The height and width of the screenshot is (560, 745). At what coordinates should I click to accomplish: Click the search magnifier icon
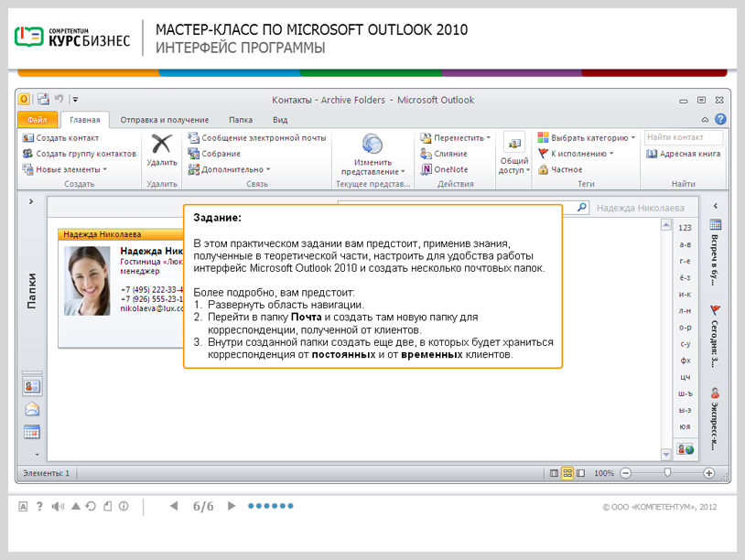coord(582,208)
